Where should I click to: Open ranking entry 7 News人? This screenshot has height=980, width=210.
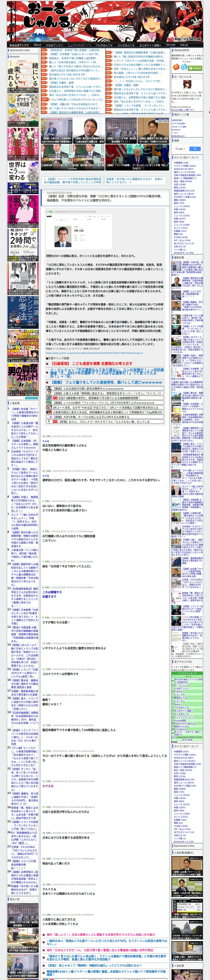(178, 704)
